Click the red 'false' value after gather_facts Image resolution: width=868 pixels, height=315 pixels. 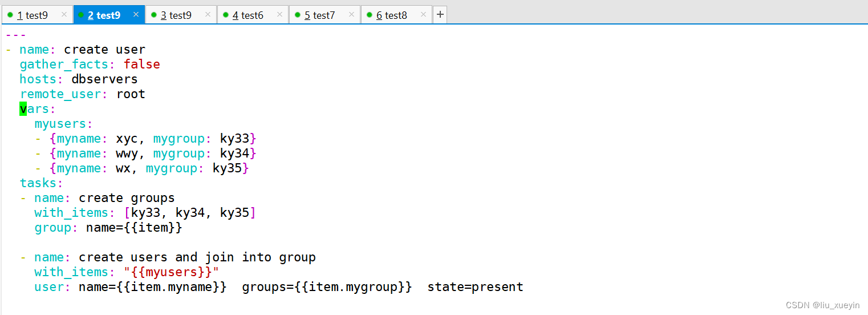[142, 64]
